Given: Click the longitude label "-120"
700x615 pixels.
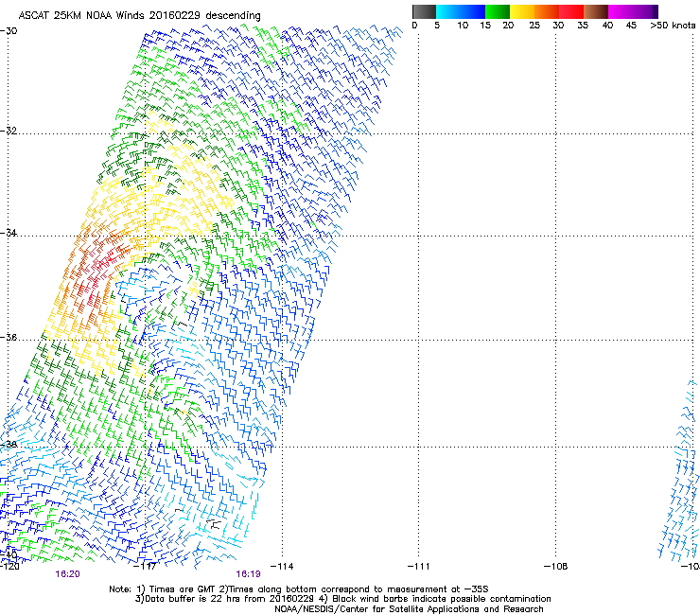Looking at the screenshot, I should [9, 567].
